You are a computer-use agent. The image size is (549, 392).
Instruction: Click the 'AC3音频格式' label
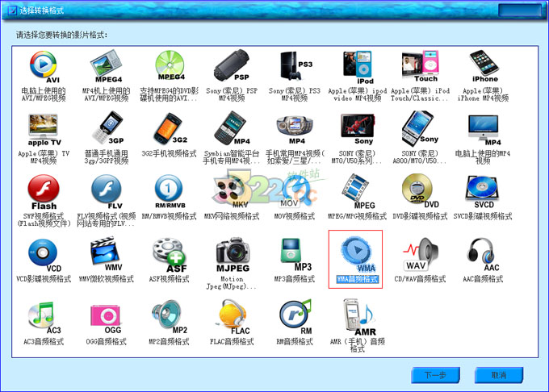coord(44,342)
